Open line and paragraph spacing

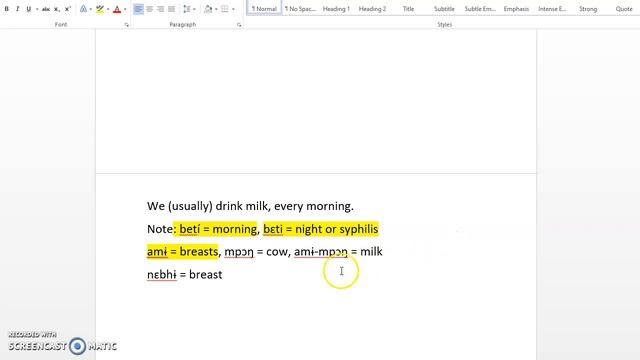tap(187, 9)
